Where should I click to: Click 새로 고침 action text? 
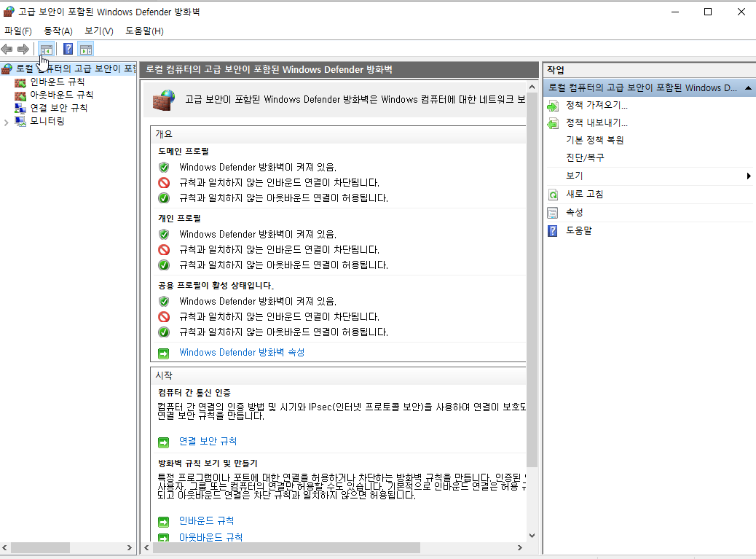point(584,194)
